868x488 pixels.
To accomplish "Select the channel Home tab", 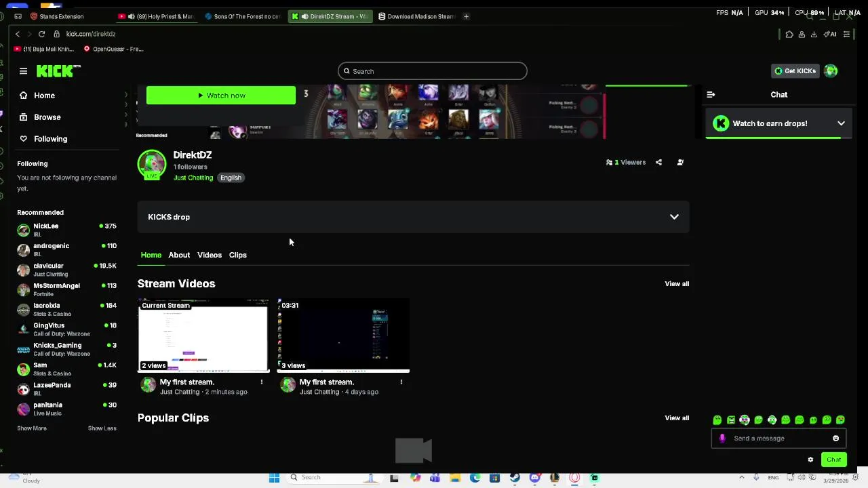I will [x=151, y=255].
